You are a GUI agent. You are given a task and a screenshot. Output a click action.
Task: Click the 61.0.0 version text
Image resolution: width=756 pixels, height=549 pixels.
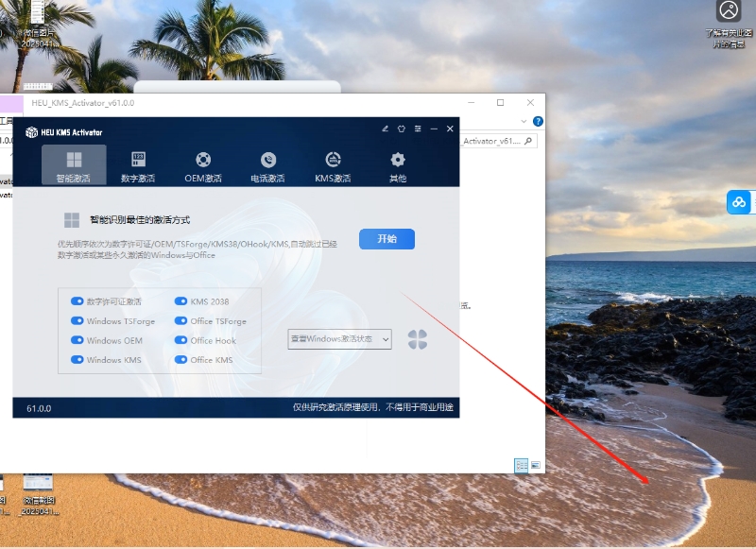pos(39,409)
